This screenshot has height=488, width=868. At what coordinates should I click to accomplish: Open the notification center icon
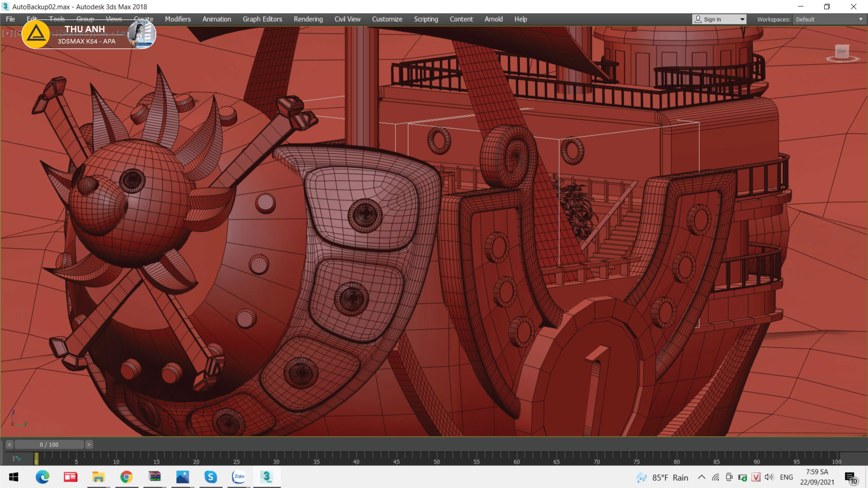pos(851,478)
